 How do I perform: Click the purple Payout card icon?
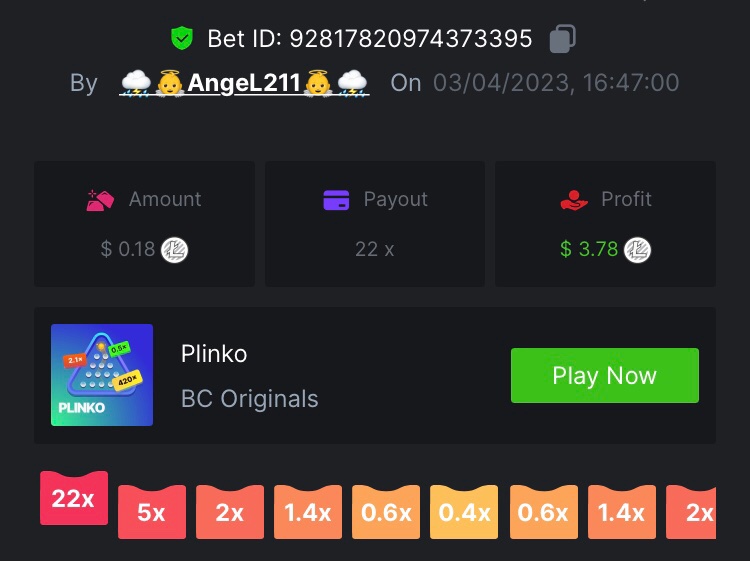(x=336, y=200)
